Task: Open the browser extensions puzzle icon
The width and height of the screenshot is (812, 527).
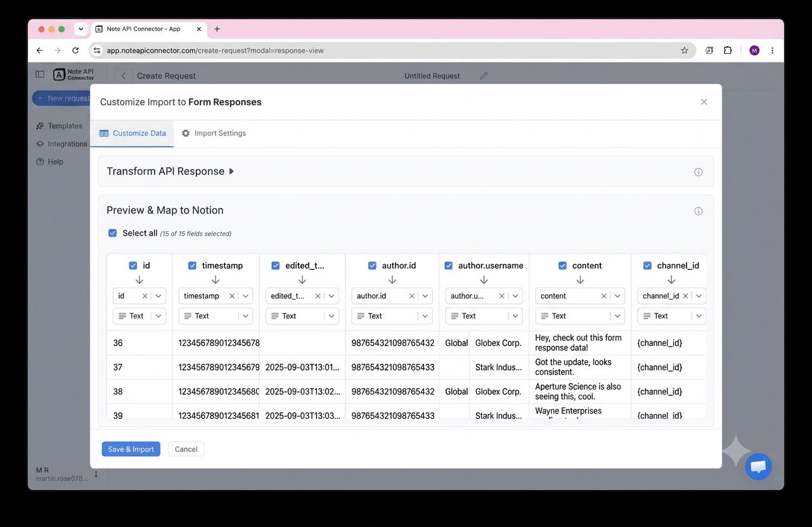Action: click(x=728, y=51)
